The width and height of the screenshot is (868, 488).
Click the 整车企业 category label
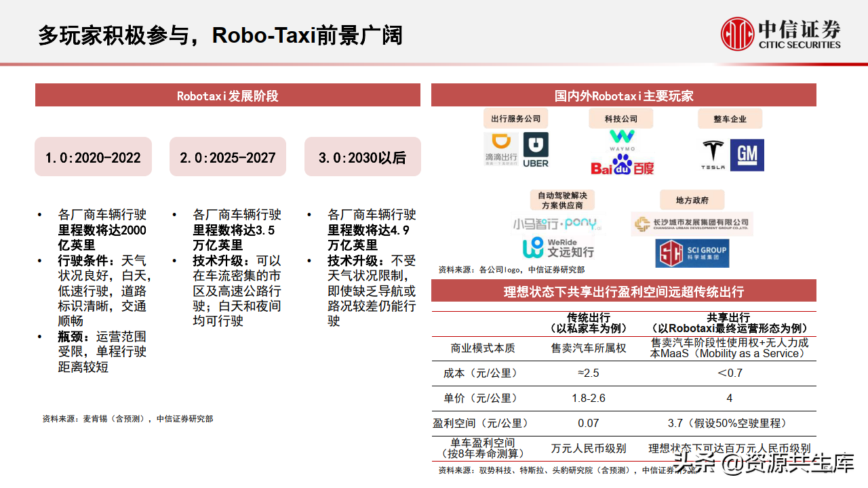(x=730, y=119)
